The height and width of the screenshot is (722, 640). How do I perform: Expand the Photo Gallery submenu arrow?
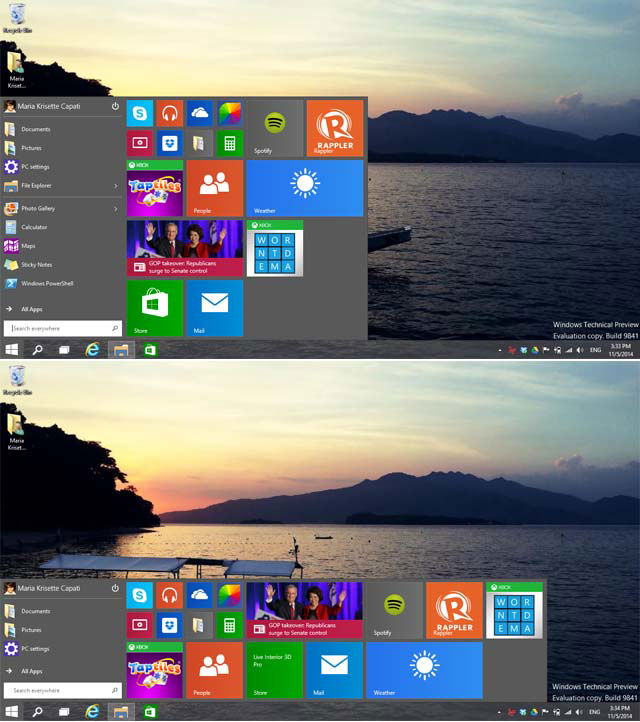tap(116, 209)
